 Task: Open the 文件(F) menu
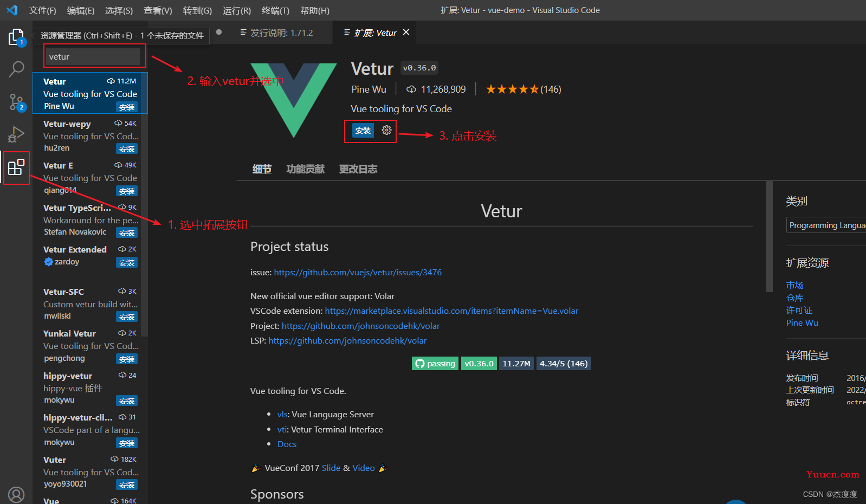[x=42, y=10]
